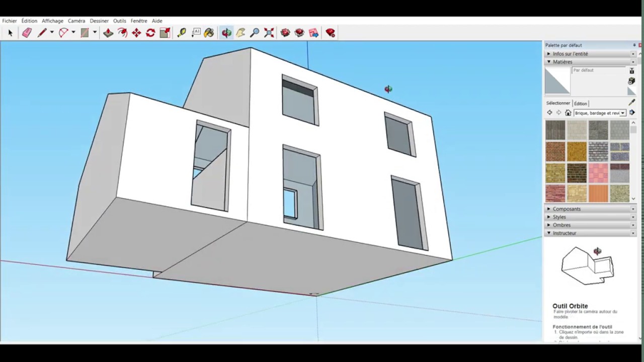Screen dimensions: 644x362
Task: Click the Zoom Extents tool
Action: pos(269,33)
